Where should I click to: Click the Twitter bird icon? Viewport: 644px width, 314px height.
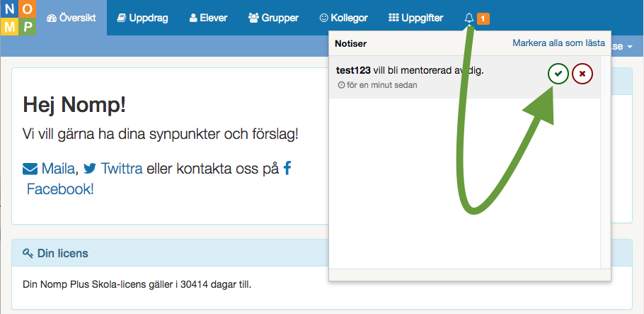[90, 169]
